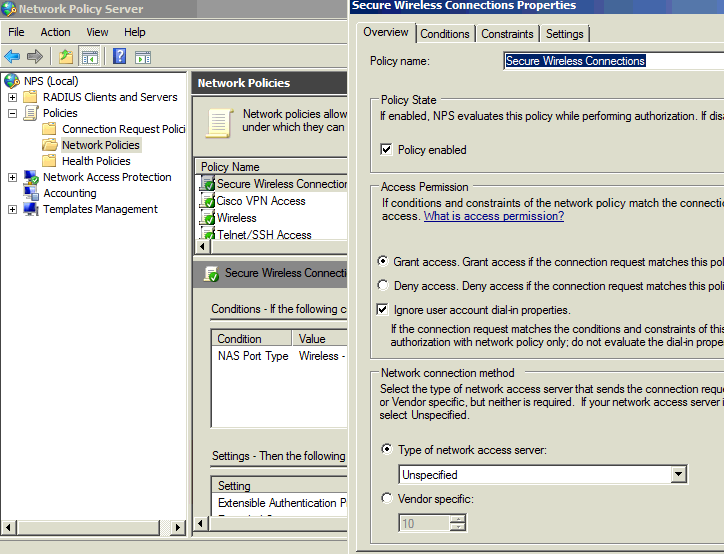Click the Network Access Protection icon

click(30, 177)
